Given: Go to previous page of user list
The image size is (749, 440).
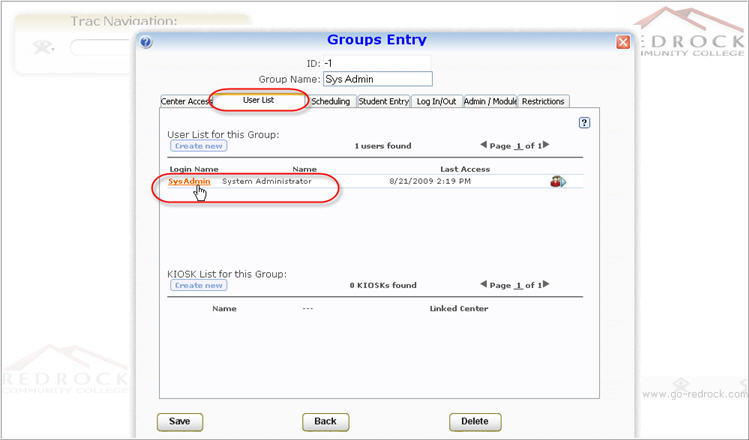Looking at the screenshot, I should click(483, 145).
